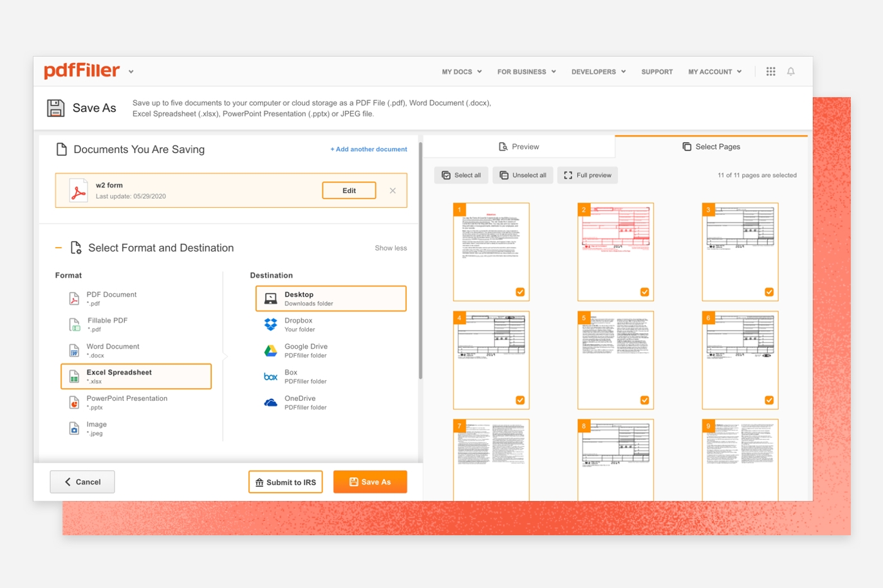Collapse section with the orange minus icon
Viewport: 883px width, 588px height.
click(x=59, y=248)
